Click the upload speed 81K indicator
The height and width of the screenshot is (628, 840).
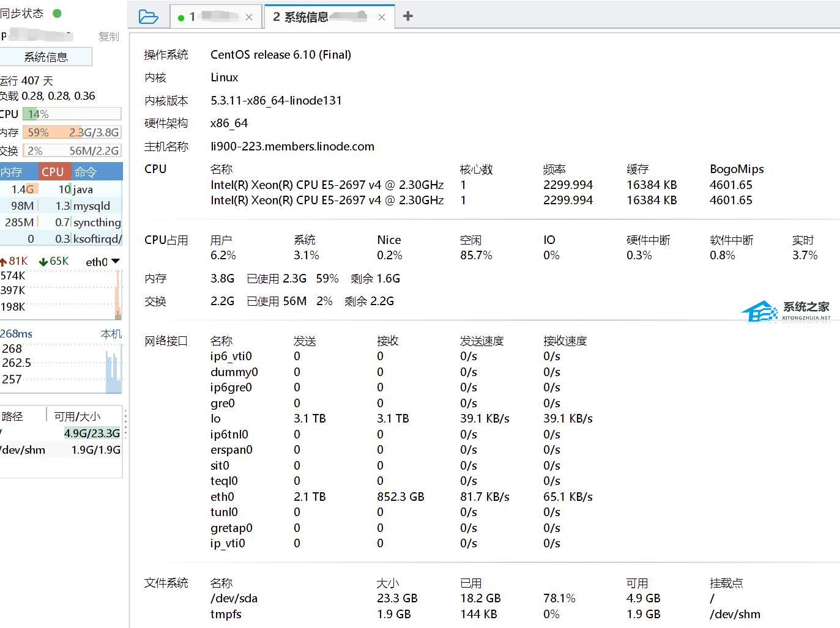[x=14, y=261]
